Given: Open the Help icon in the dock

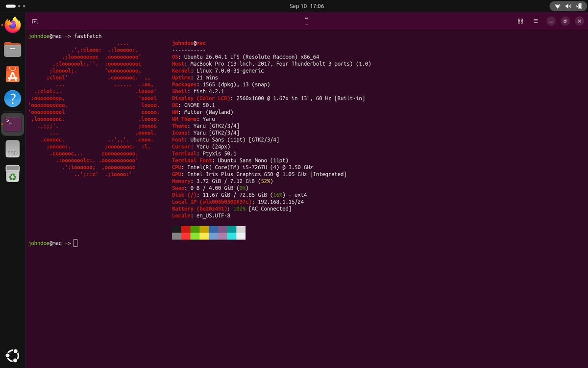Looking at the screenshot, I should click(x=13, y=99).
